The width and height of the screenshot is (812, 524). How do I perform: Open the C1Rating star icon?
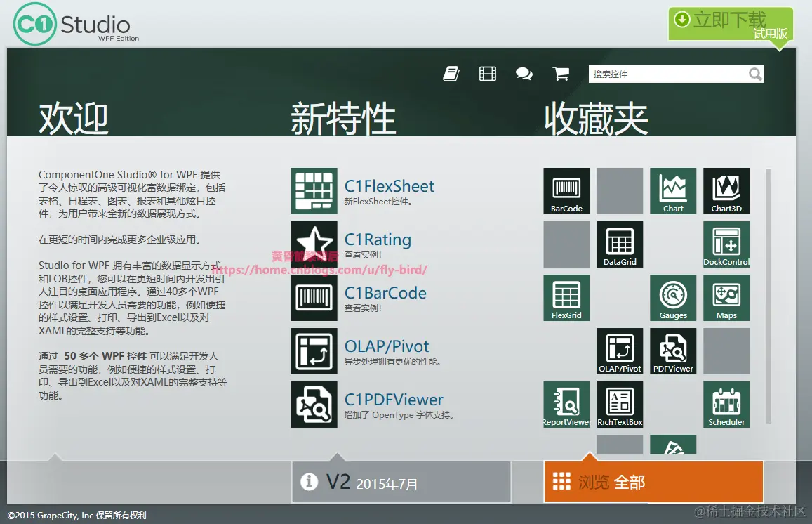314,244
